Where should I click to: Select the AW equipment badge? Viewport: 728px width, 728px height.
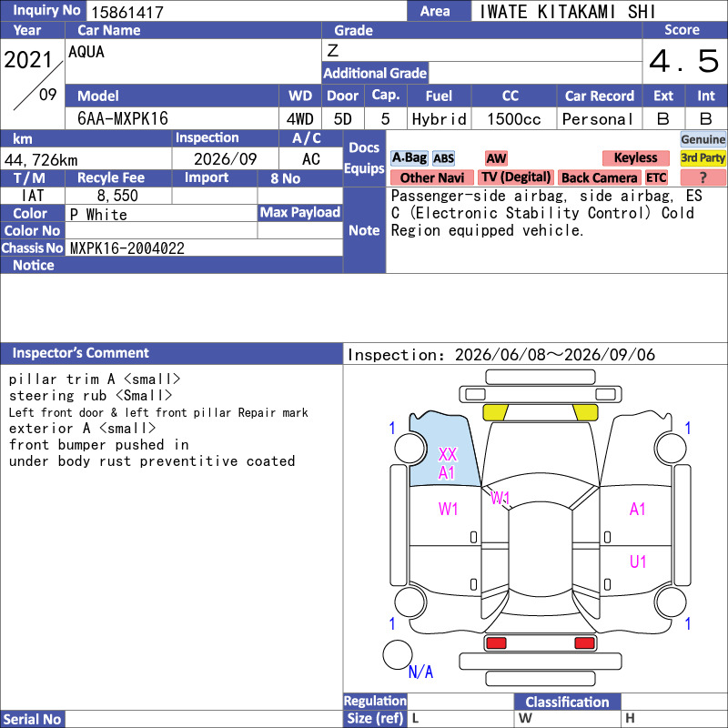tap(496, 158)
